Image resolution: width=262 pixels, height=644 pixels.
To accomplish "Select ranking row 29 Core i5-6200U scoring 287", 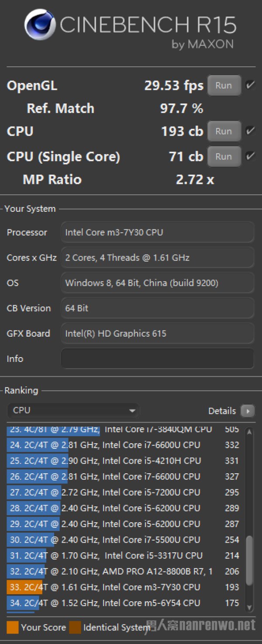I will (124, 523).
